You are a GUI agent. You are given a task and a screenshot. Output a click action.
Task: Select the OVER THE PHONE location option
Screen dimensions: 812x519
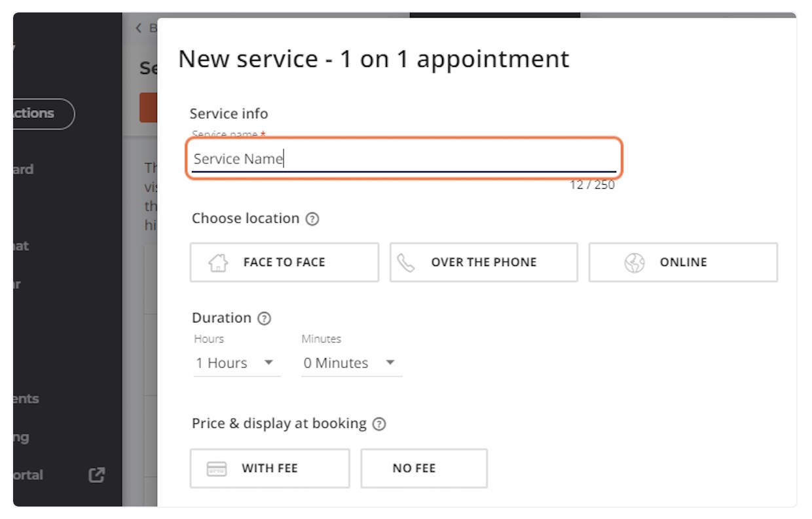pos(484,262)
